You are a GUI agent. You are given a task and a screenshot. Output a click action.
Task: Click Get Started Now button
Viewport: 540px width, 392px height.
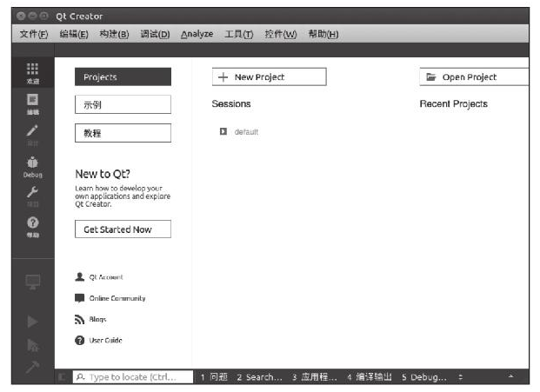[123, 229]
